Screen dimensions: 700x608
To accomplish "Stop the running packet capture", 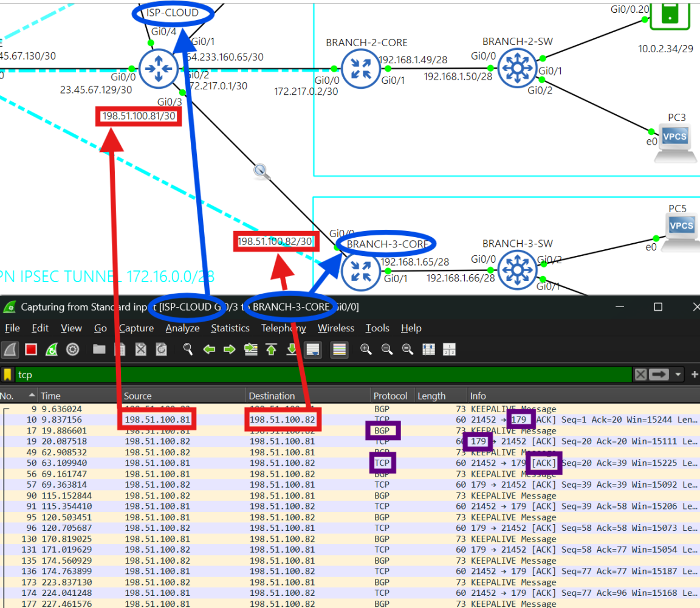I will (31, 350).
